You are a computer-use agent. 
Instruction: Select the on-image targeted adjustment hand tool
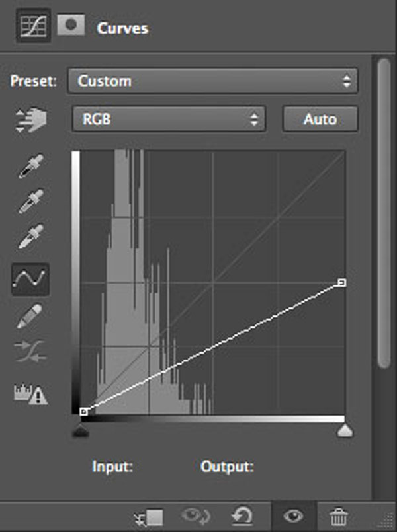(x=30, y=120)
